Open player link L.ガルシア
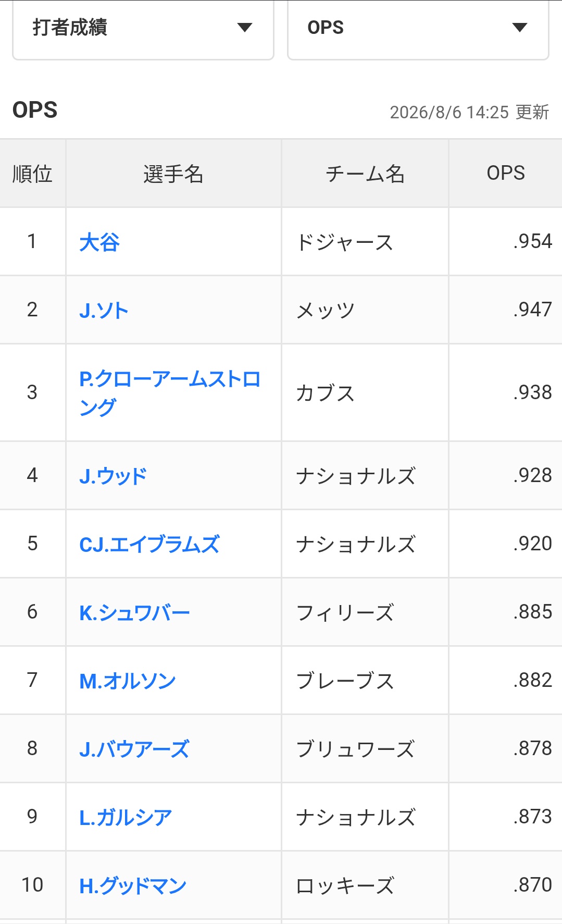Image resolution: width=562 pixels, height=924 pixels. 126,818
